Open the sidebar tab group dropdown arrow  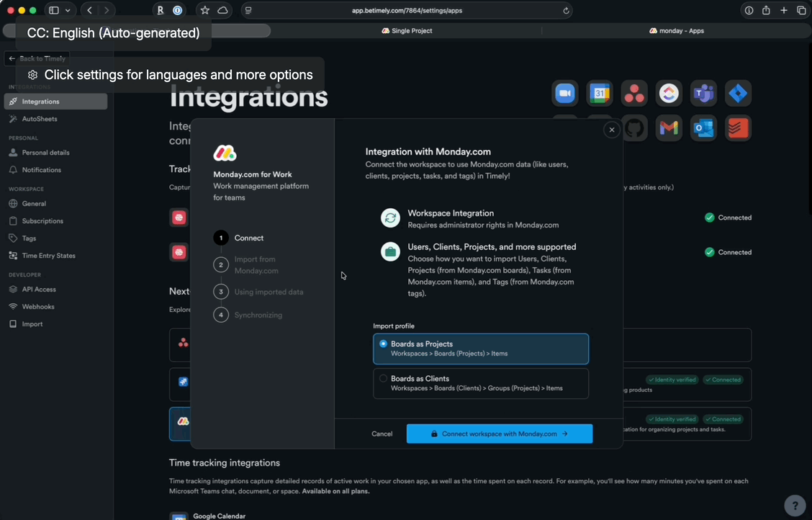pyautogui.click(x=68, y=10)
